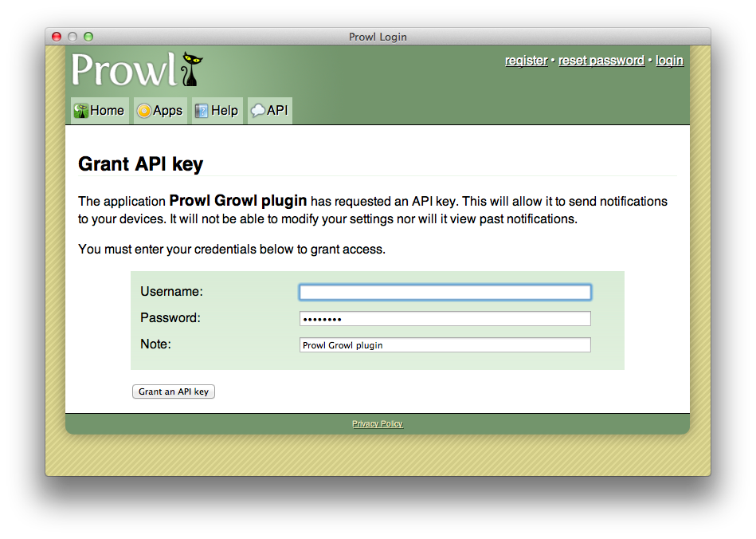The width and height of the screenshot is (756, 539).
Task: Focus the Password input field
Action: (x=445, y=318)
